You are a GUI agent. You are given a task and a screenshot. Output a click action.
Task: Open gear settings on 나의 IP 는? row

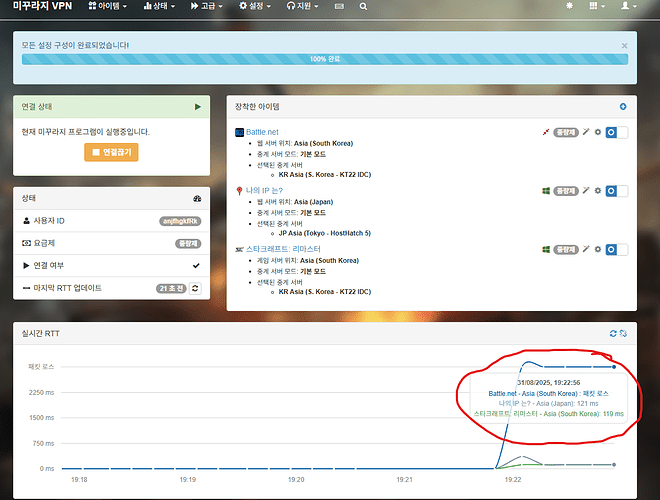click(x=598, y=191)
